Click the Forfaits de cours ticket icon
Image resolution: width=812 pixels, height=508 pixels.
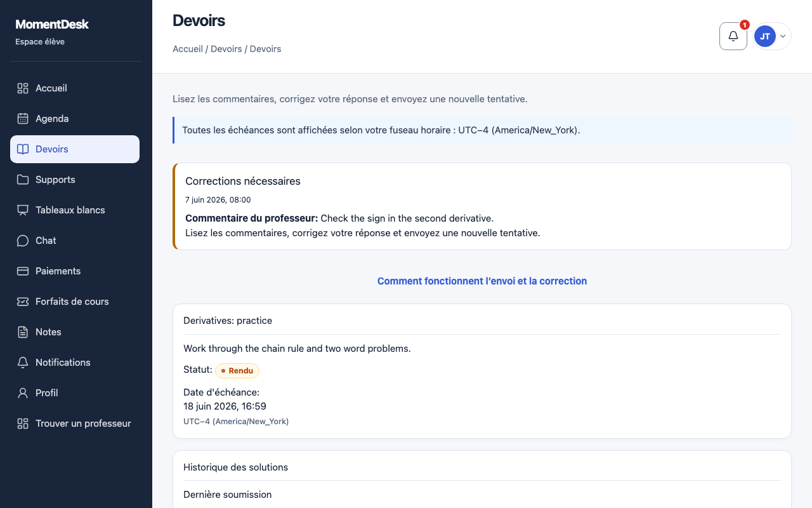point(23,302)
